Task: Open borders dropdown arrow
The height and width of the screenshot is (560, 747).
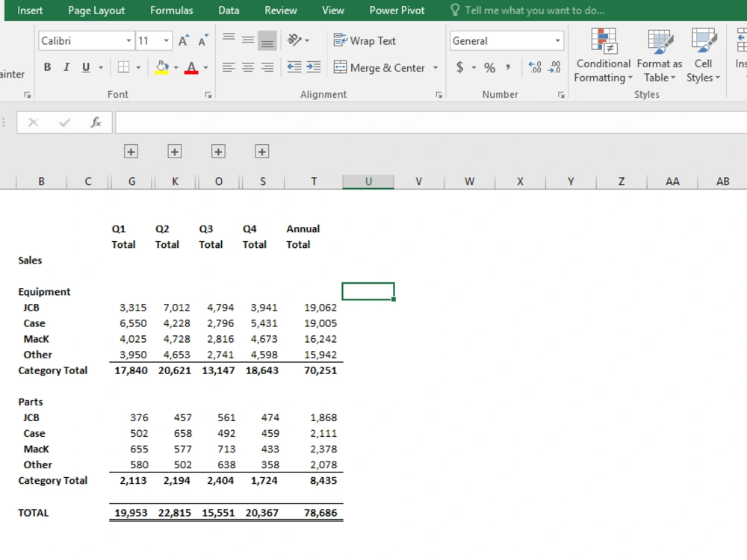Action: tap(139, 68)
